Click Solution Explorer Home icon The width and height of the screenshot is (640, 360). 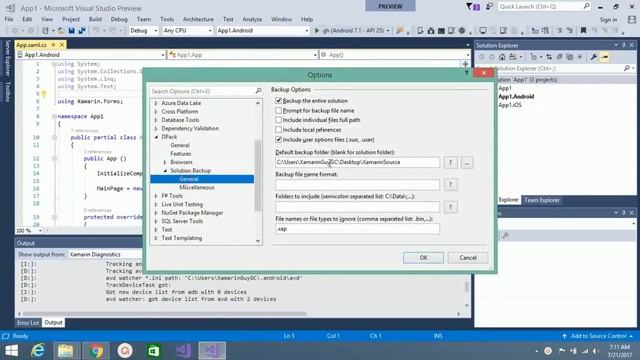pyautogui.click(x=502, y=57)
